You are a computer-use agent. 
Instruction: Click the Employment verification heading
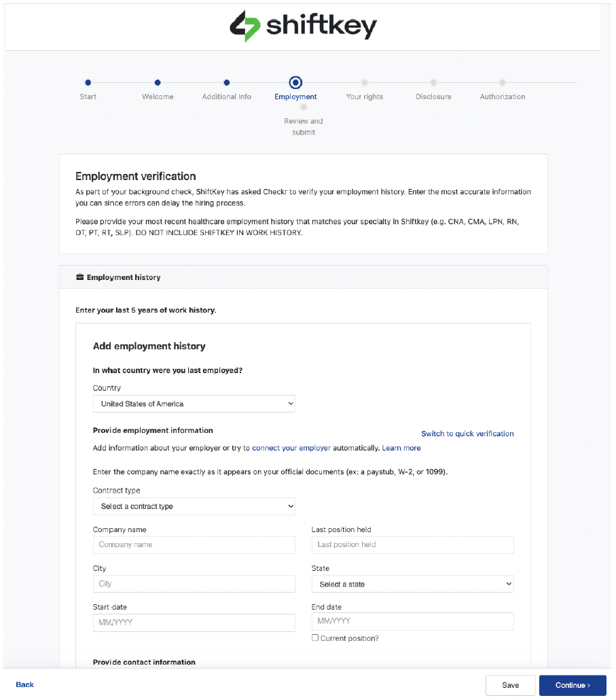point(136,176)
